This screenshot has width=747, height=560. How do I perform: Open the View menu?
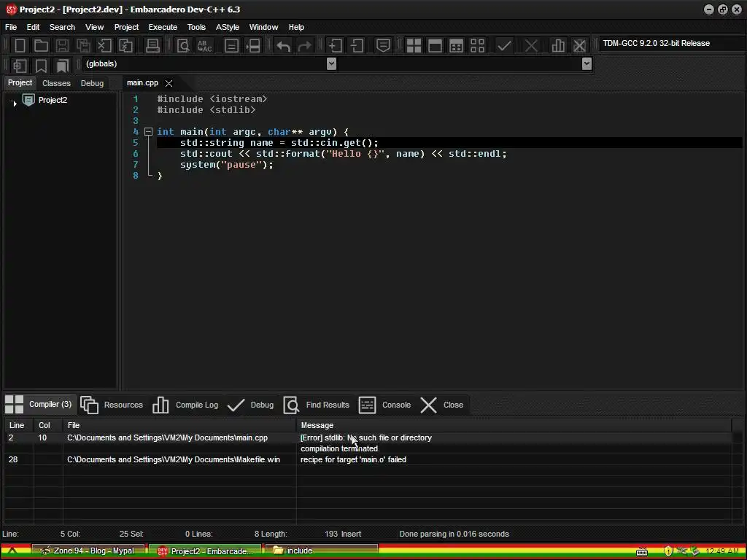94,27
